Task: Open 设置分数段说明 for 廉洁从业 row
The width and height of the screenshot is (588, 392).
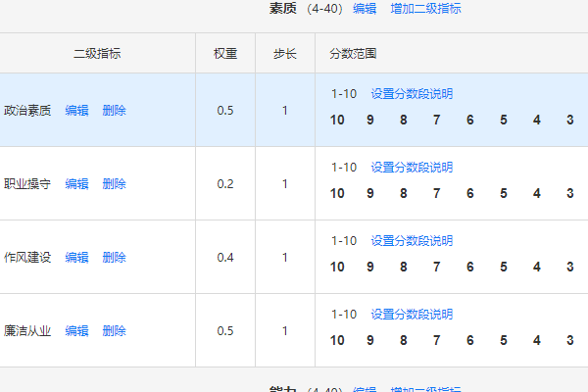Action: [412, 315]
